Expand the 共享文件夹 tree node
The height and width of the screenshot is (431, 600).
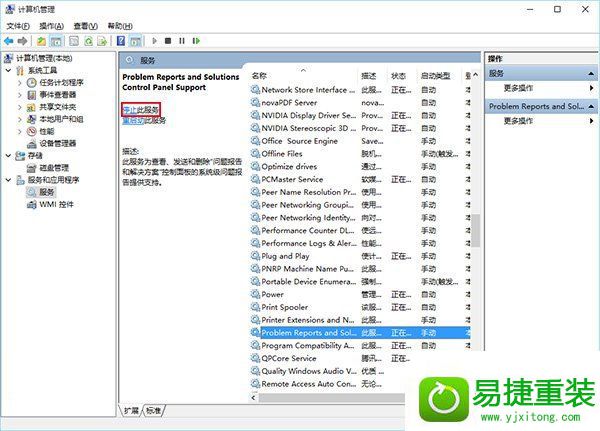coord(20,107)
